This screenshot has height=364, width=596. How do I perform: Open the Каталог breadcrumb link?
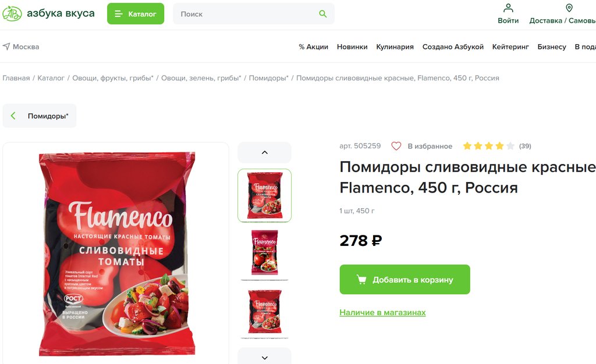51,78
